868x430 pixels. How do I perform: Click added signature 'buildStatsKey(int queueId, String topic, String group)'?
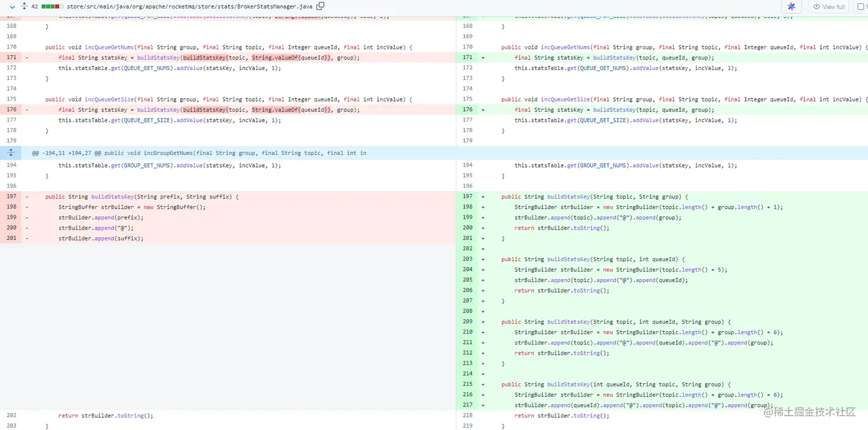tap(635, 385)
